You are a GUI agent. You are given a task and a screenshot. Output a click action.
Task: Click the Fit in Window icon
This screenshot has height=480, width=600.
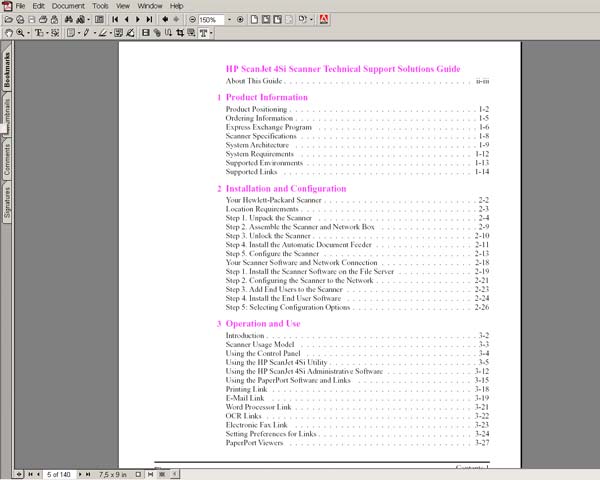266,20
